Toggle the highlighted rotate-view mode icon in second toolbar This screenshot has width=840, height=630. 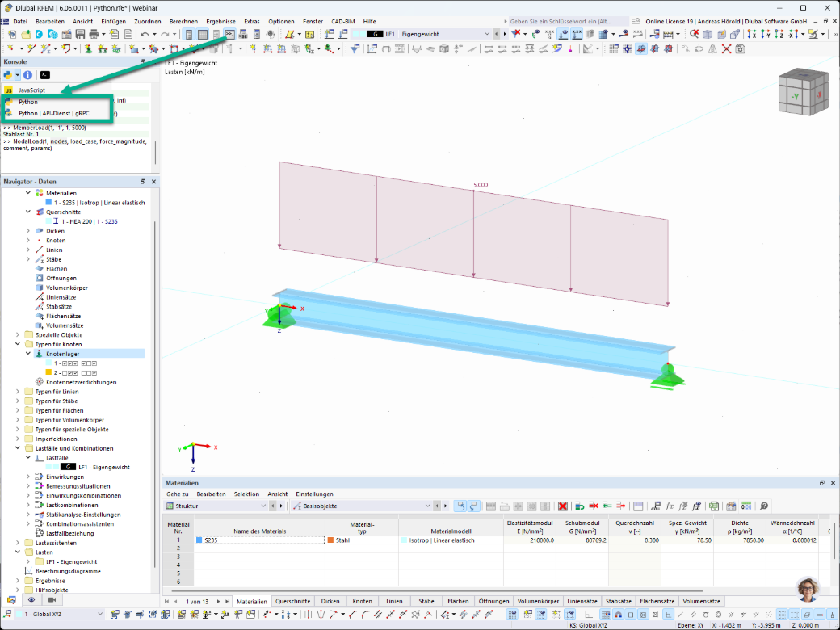tap(640, 48)
